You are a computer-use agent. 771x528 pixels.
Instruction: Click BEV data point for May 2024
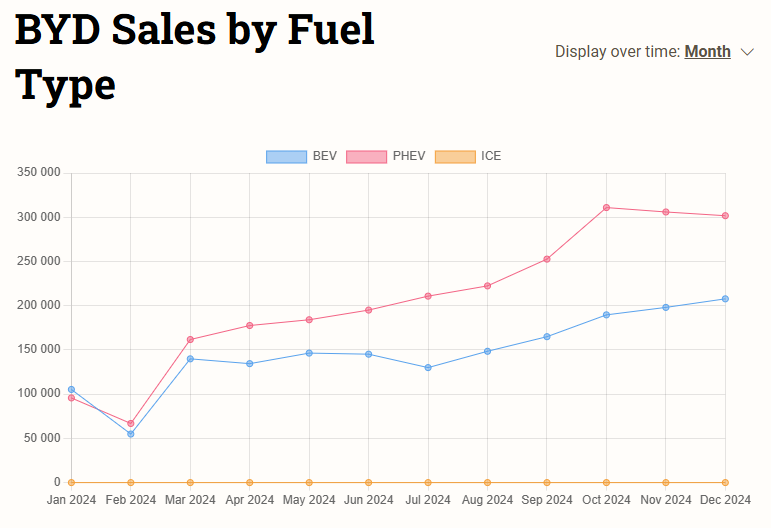tap(309, 353)
